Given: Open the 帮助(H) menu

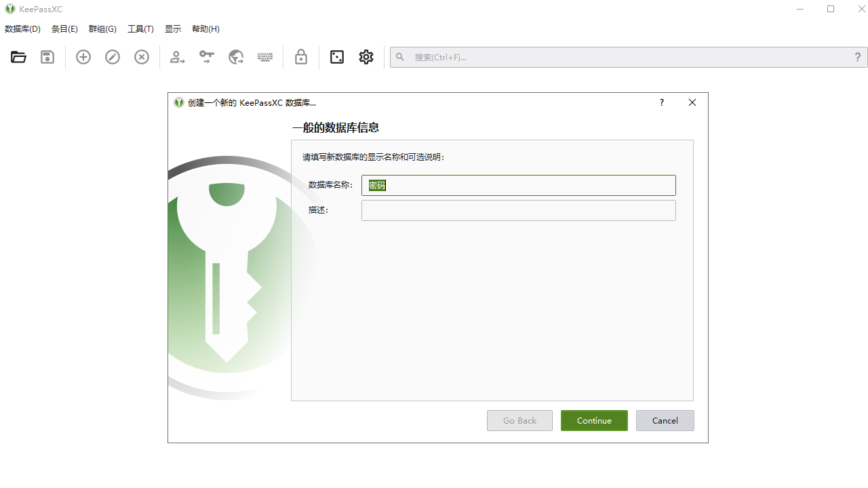Looking at the screenshot, I should [x=205, y=28].
